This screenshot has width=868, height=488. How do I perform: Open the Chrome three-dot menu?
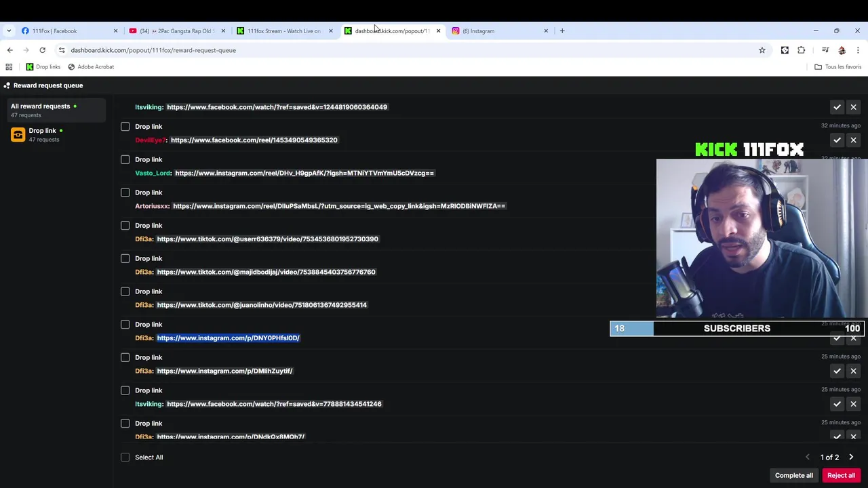pyautogui.click(x=858, y=50)
